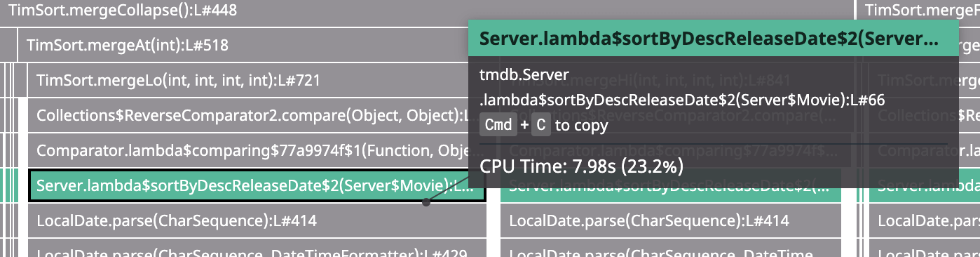
Task: Click the CPU Time: 7.98s (23.2%) text
Action: point(581,167)
